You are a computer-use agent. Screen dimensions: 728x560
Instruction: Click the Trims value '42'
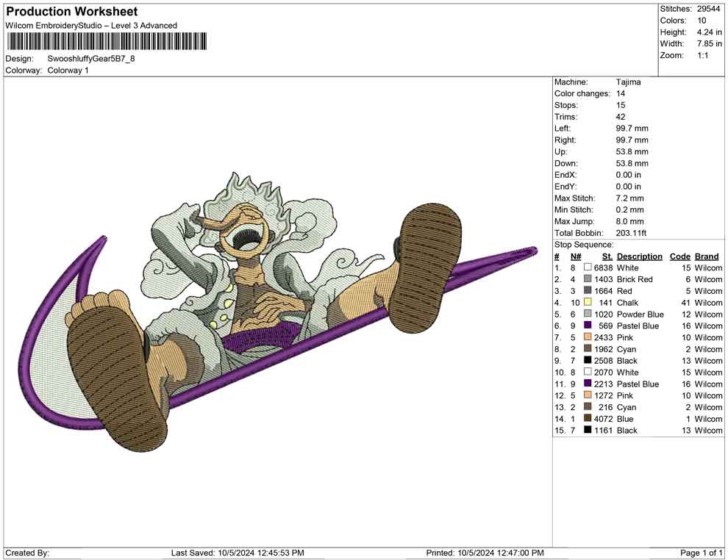click(621, 117)
